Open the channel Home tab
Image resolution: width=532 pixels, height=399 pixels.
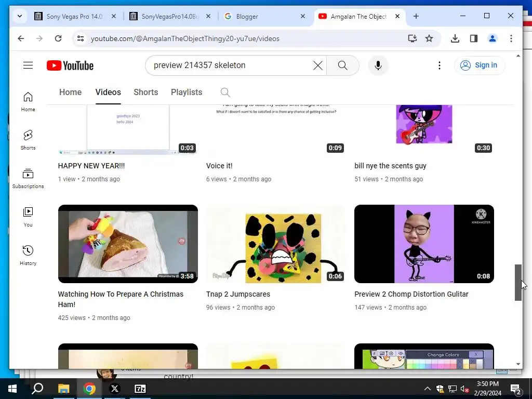tap(70, 92)
